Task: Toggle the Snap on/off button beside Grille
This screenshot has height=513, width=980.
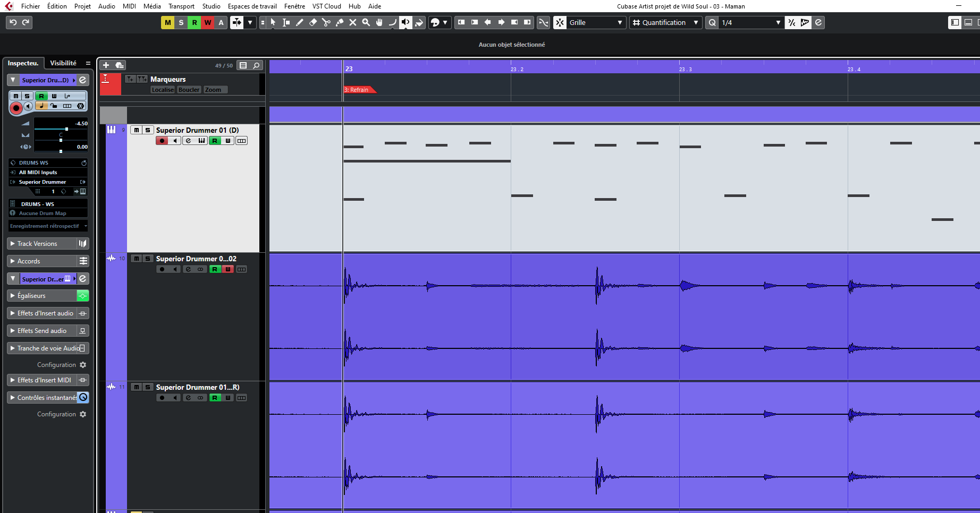Action: [x=560, y=22]
